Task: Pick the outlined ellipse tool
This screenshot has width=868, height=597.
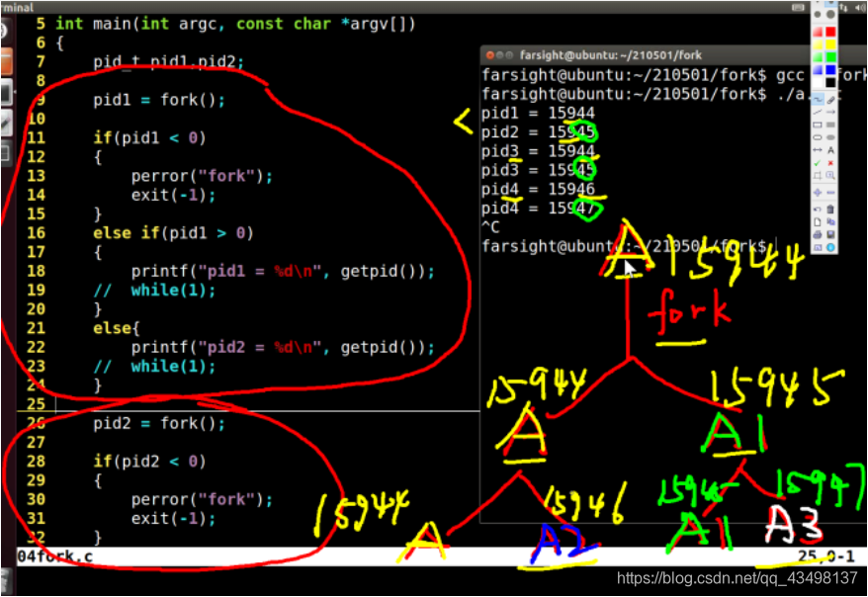Action: pos(818,137)
